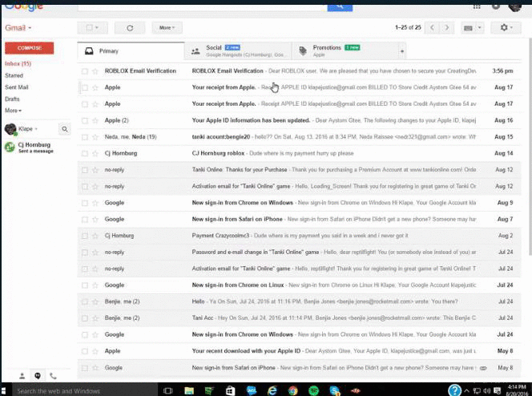Click the blue Google search button
The height and width of the screenshot is (396, 532).
[x=340, y=6]
